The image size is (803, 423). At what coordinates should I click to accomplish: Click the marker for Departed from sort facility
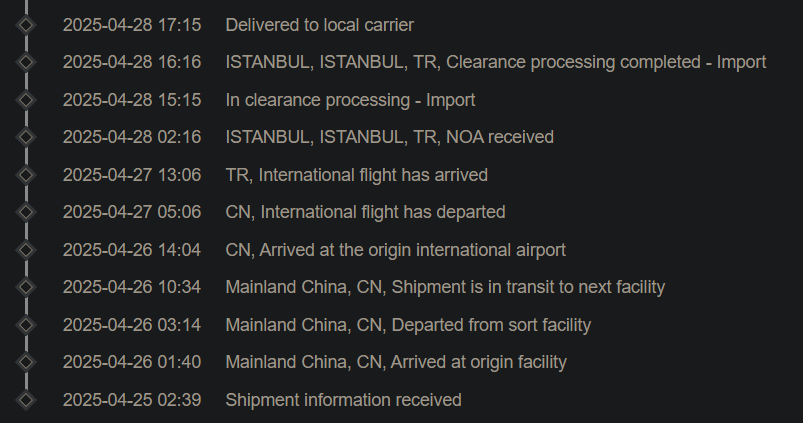pos(26,325)
